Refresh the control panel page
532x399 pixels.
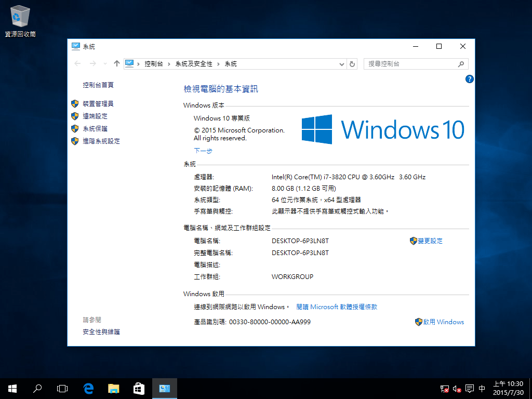click(x=352, y=64)
